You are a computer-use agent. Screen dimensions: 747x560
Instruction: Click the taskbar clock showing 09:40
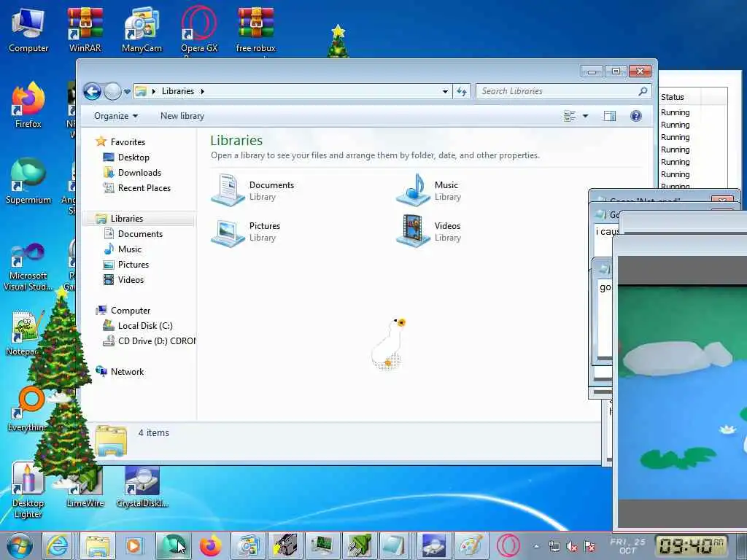(692, 545)
